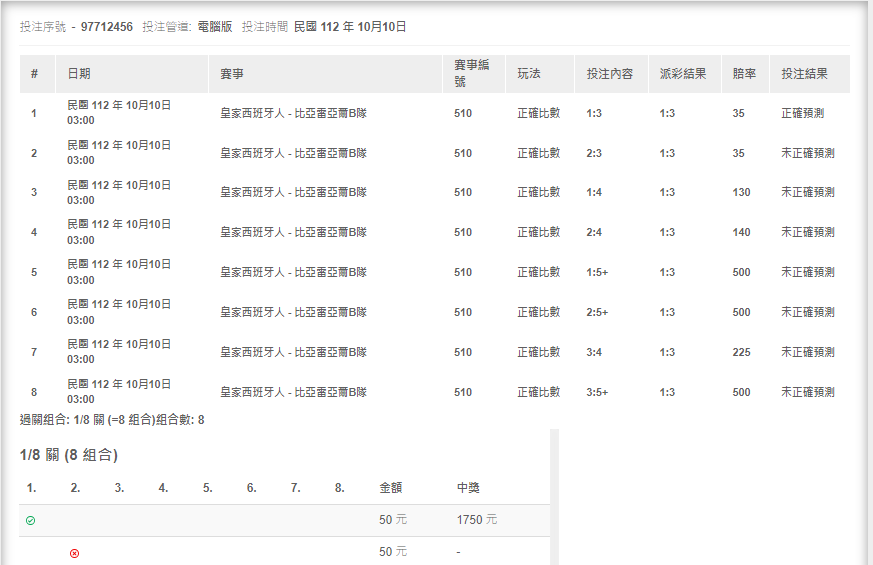Click the payout result 1:3 in row 6
This screenshot has height=565, width=873.
pyautogui.click(x=668, y=312)
